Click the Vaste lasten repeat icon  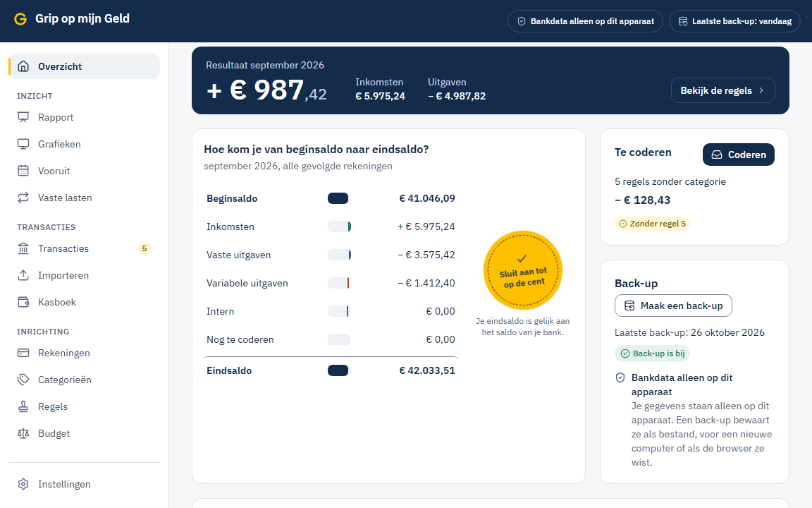(23, 198)
